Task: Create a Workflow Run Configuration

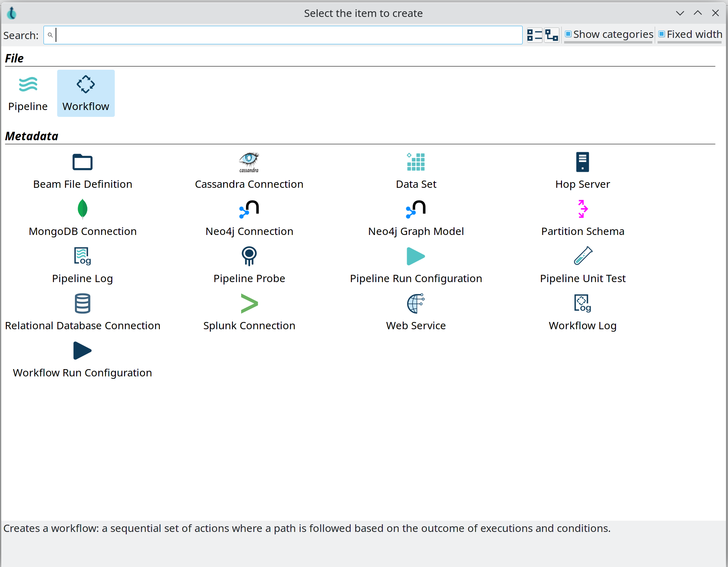Action: coord(82,359)
